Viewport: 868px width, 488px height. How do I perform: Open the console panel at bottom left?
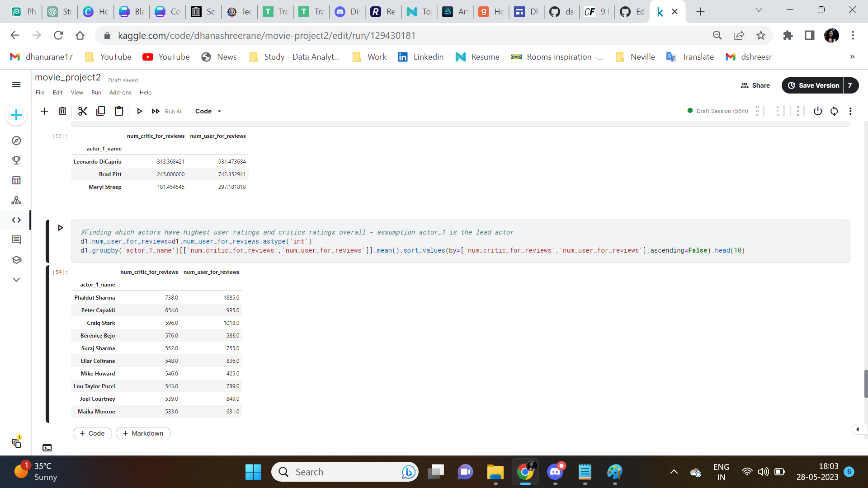pos(47,448)
